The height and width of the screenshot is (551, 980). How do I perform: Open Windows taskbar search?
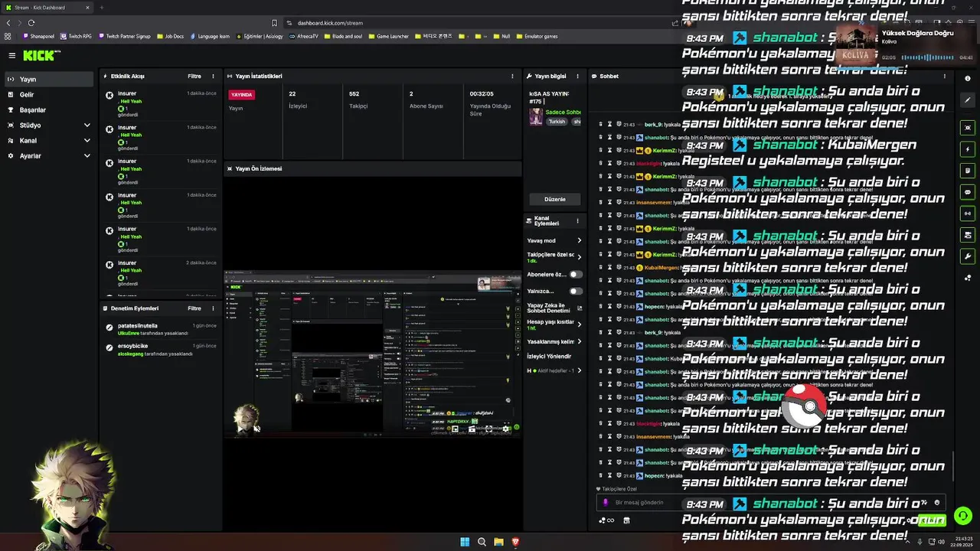pos(482,542)
